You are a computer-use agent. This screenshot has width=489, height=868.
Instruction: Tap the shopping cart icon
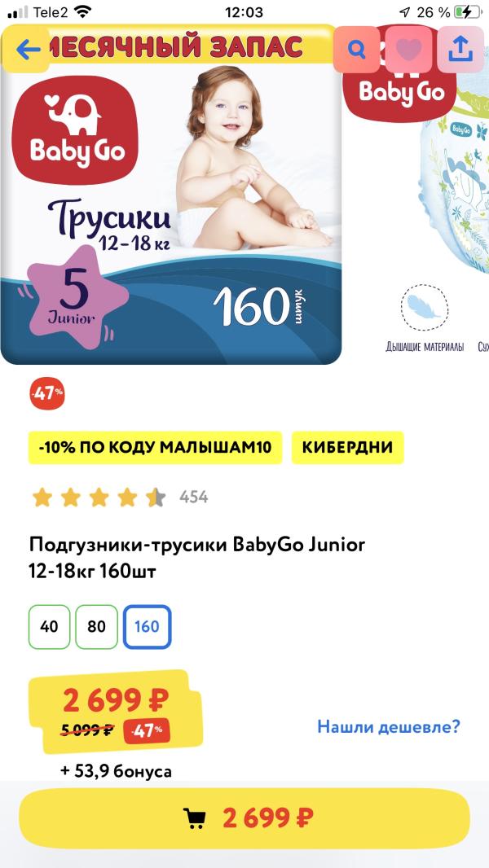194,817
